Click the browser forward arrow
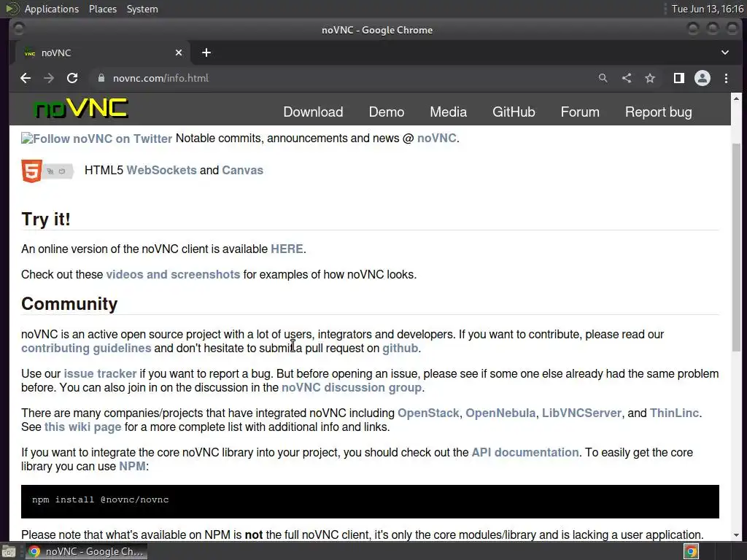Image resolution: width=747 pixels, height=560 pixels. point(49,78)
